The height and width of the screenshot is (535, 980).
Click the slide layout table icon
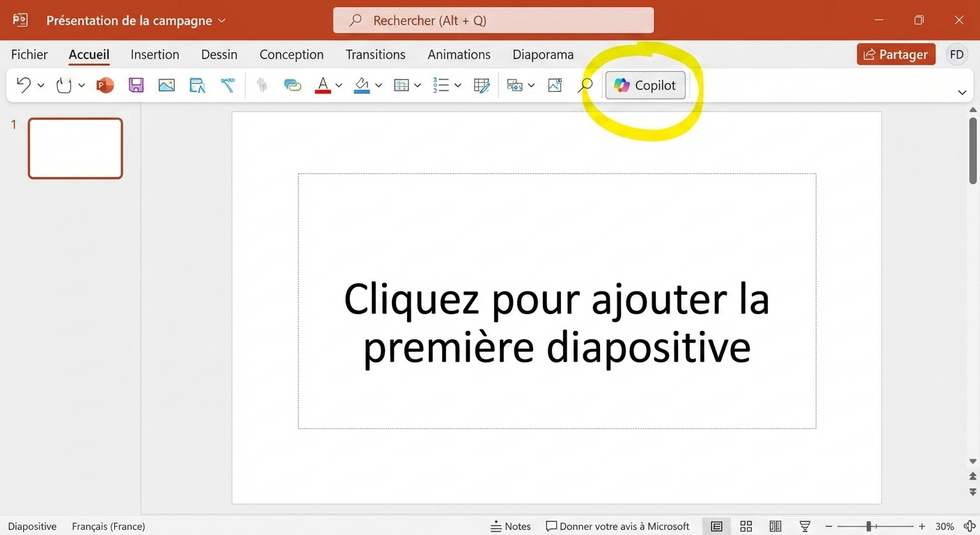coord(402,85)
